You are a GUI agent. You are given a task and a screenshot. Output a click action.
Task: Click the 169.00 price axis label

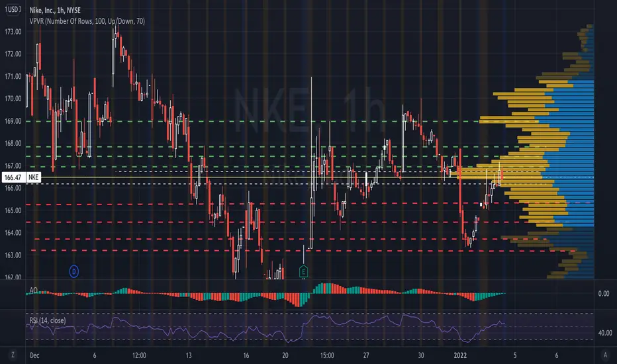[x=13, y=121]
